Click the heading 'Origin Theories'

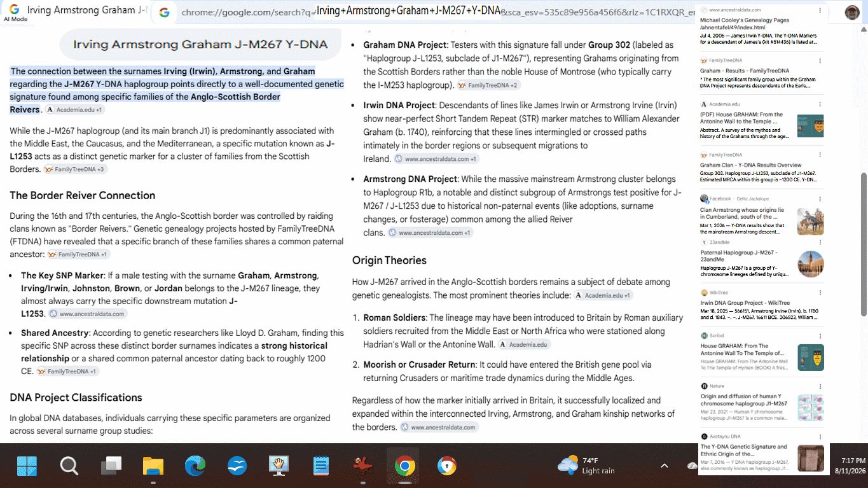[389, 260]
